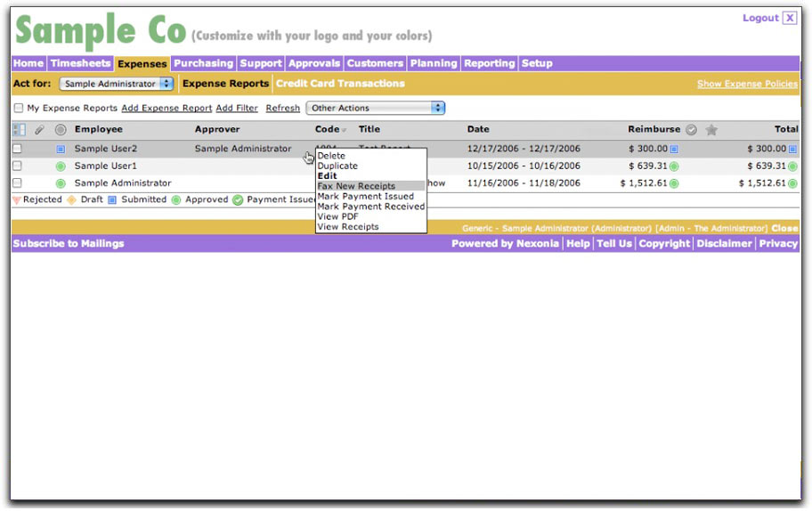Click blue icon next to $300.00 Reimburse
Image resolution: width=812 pixels, height=511 pixels.
[x=674, y=149]
